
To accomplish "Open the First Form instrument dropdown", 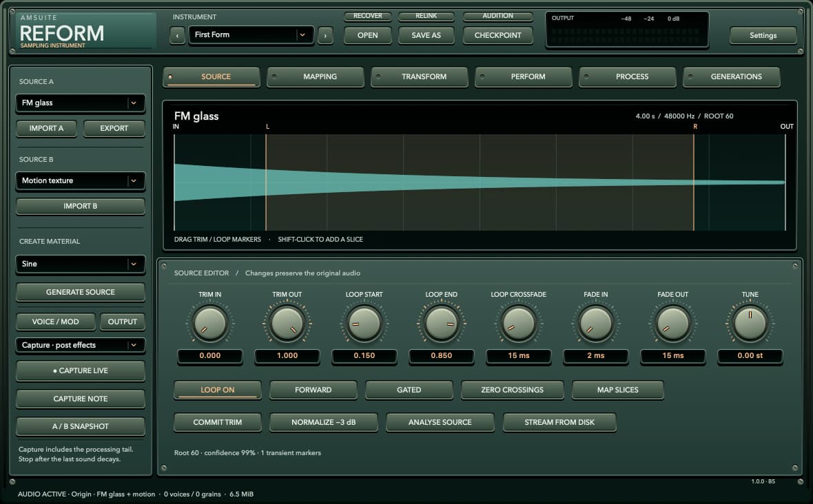I will 251,34.
